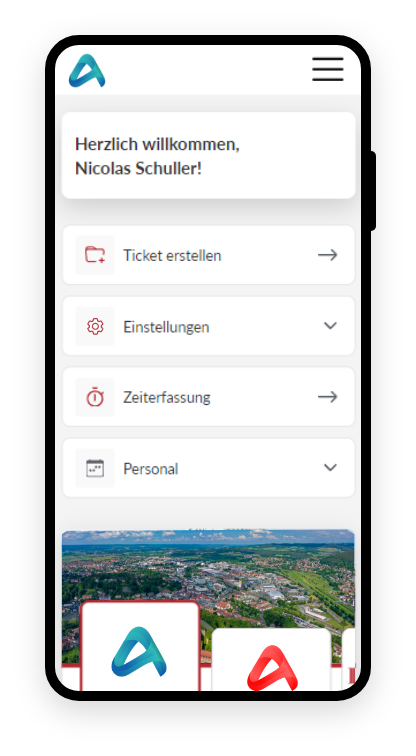Open the Personal section
Viewport: 416px width, 756px height.
click(x=209, y=468)
